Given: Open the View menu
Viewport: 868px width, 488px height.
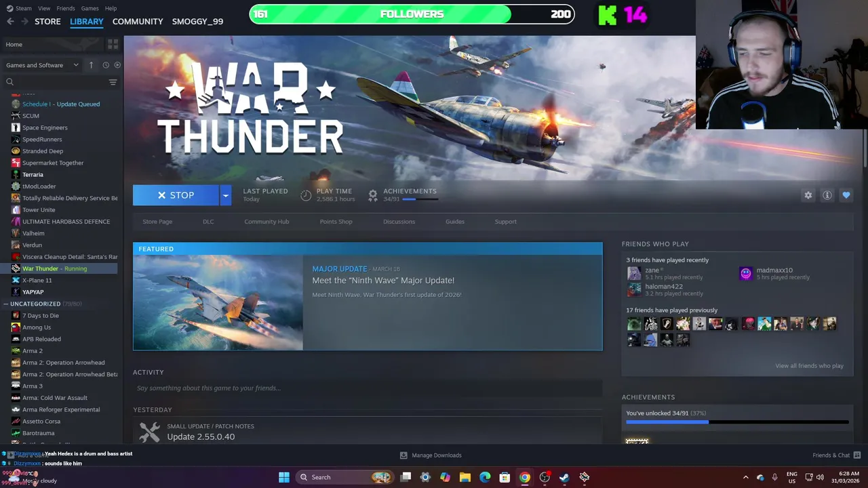Looking at the screenshot, I should click(44, 8).
